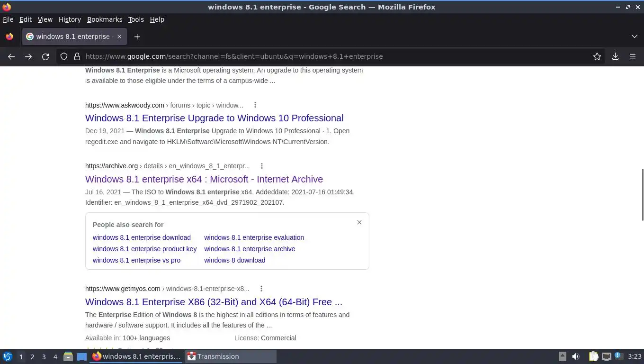Screen dimensions: 644x364
Task: Open File menu
Action: (8, 19)
